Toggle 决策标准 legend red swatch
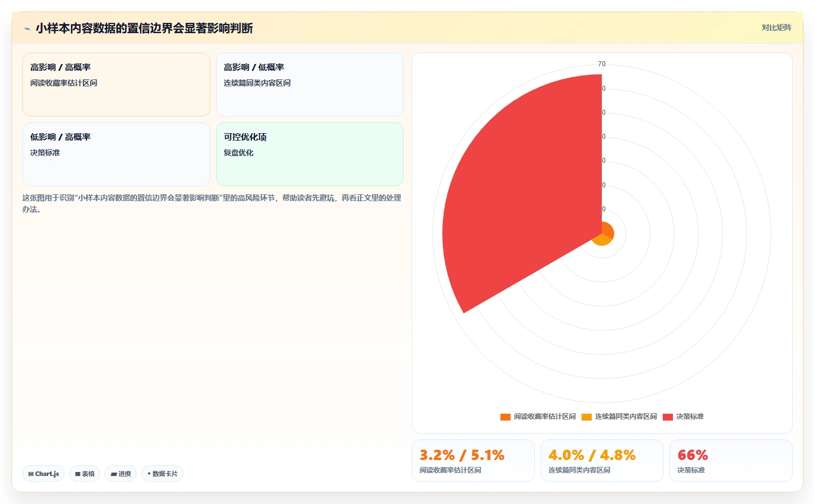This screenshot has width=815, height=504. click(x=668, y=417)
